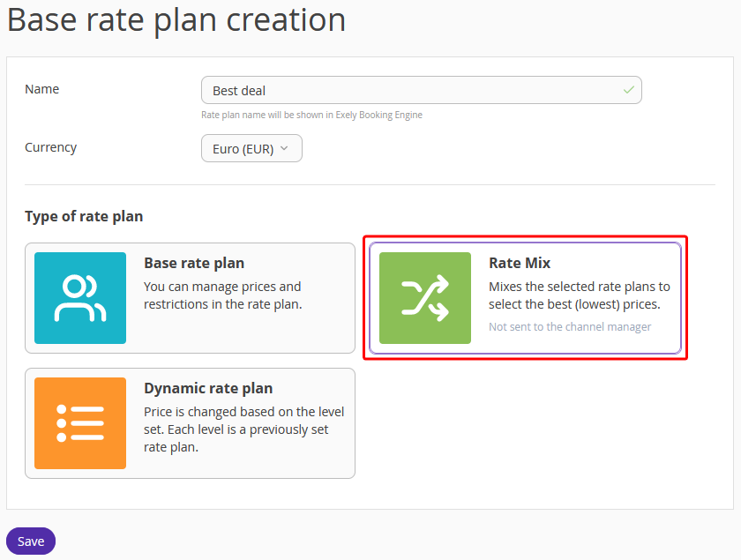The width and height of the screenshot is (741, 560).
Task: Click the green shuffle arrows Rate Mix icon
Action: click(425, 298)
